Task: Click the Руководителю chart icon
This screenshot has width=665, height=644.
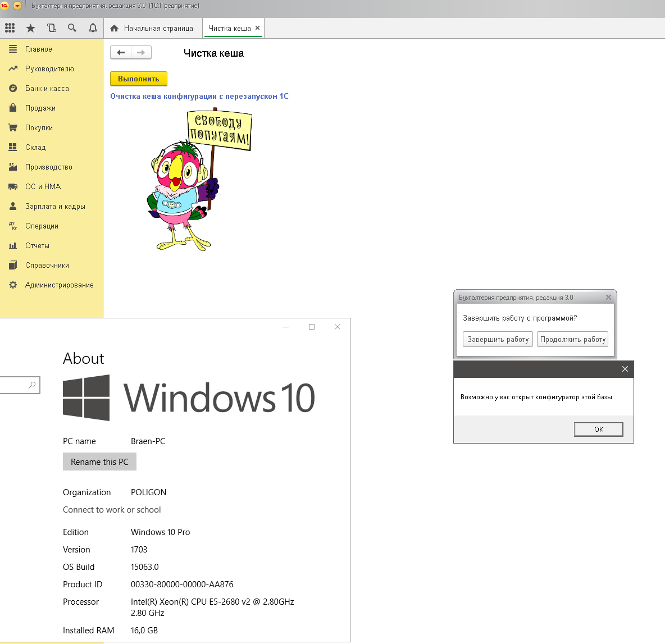Action: tap(13, 68)
